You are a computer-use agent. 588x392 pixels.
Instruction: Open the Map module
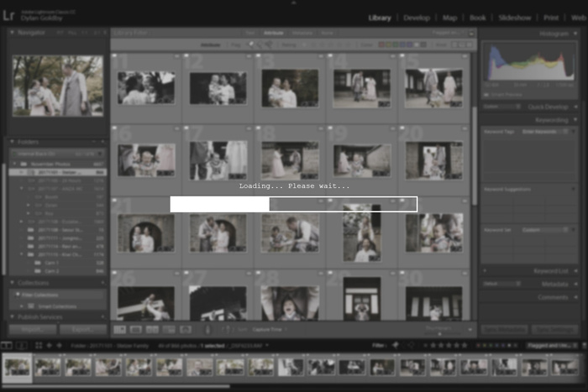tap(450, 17)
